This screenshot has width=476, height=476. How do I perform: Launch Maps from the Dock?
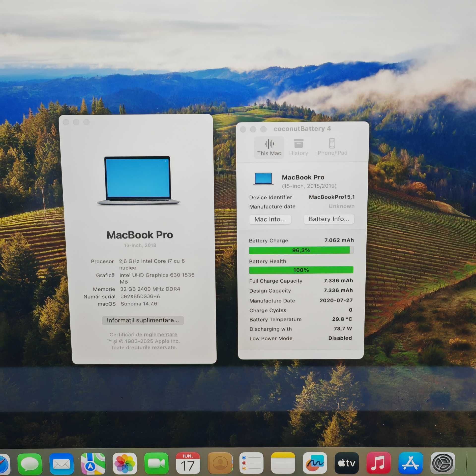[x=93, y=463]
